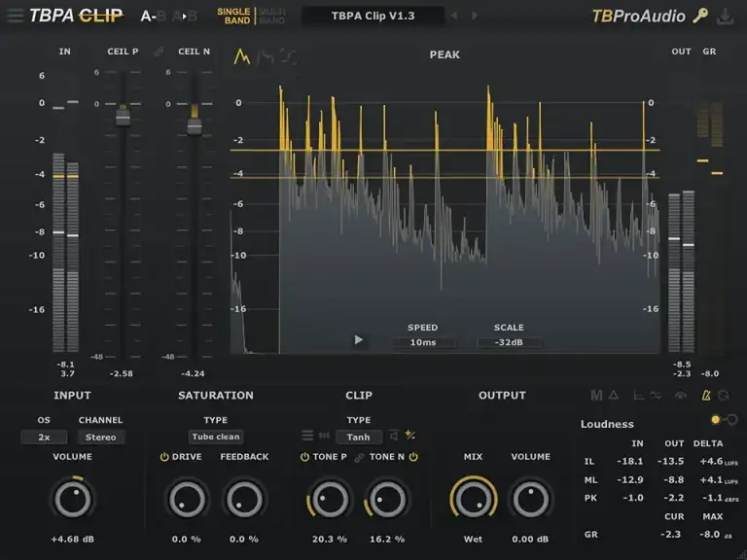Click the -2.58 CEIL P value
The width and height of the screenshot is (747, 560).
[121, 373]
